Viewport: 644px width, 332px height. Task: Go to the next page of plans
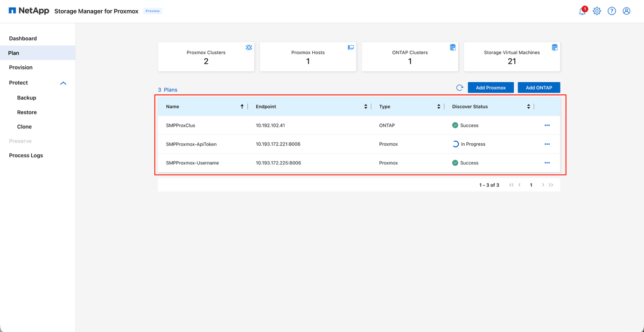tap(542, 185)
